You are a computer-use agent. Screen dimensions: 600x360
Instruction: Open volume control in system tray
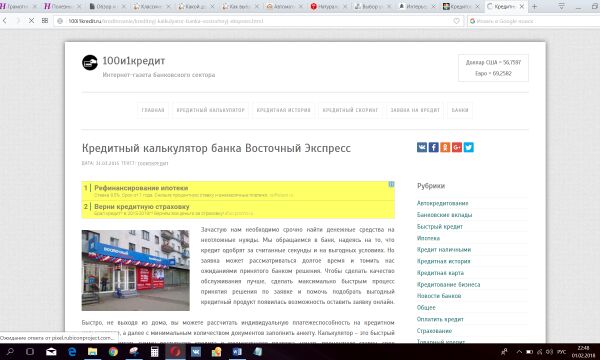click(549, 352)
